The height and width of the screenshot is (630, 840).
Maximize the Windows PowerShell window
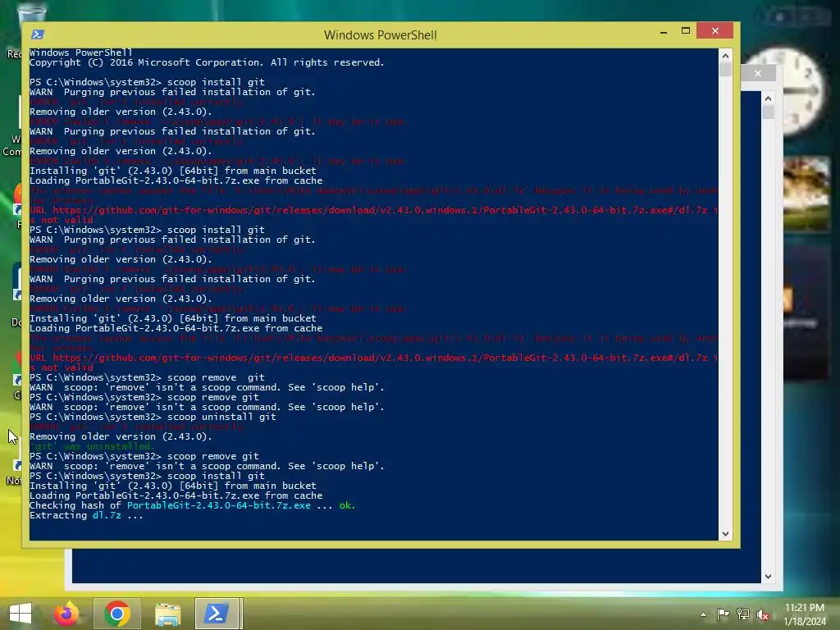pos(685,31)
